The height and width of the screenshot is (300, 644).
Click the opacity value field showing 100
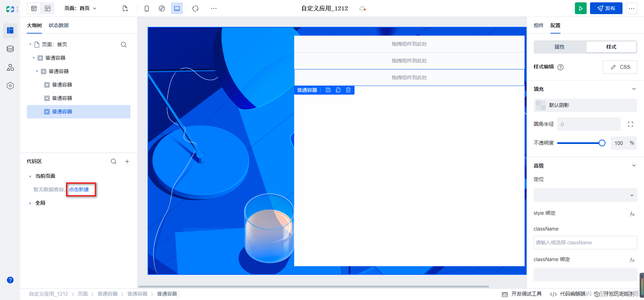click(619, 143)
